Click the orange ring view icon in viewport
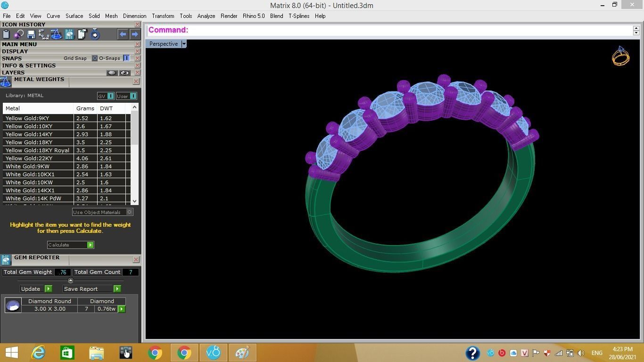This screenshot has height=362, width=644. 620,56
